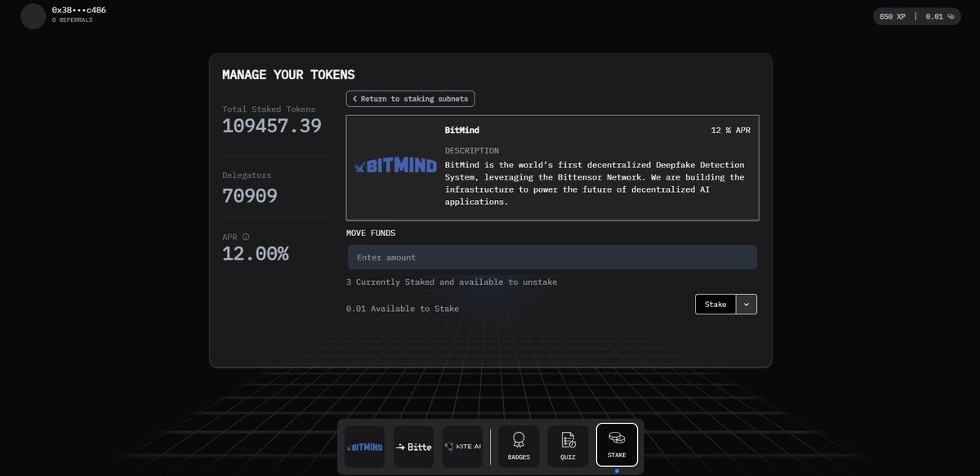Viewport: 980px width, 476px height.
Task: Click the BitMind title in the card
Action: click(462, 130)
